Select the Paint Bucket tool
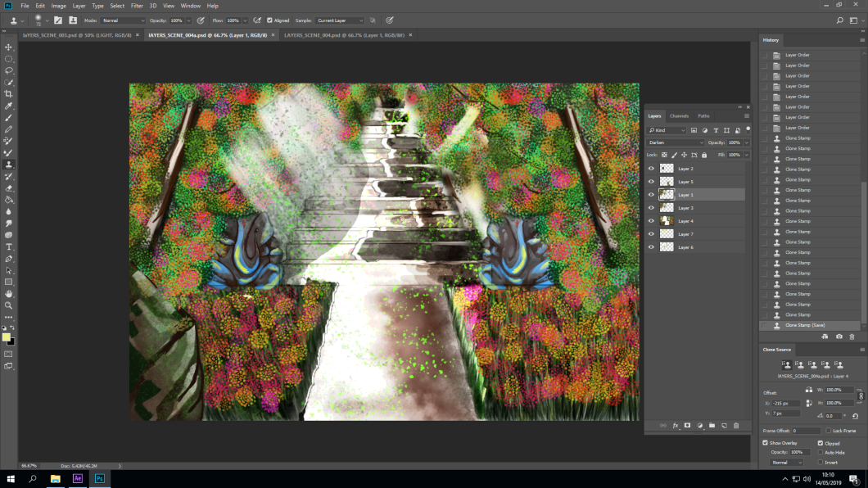 (9, 200)
